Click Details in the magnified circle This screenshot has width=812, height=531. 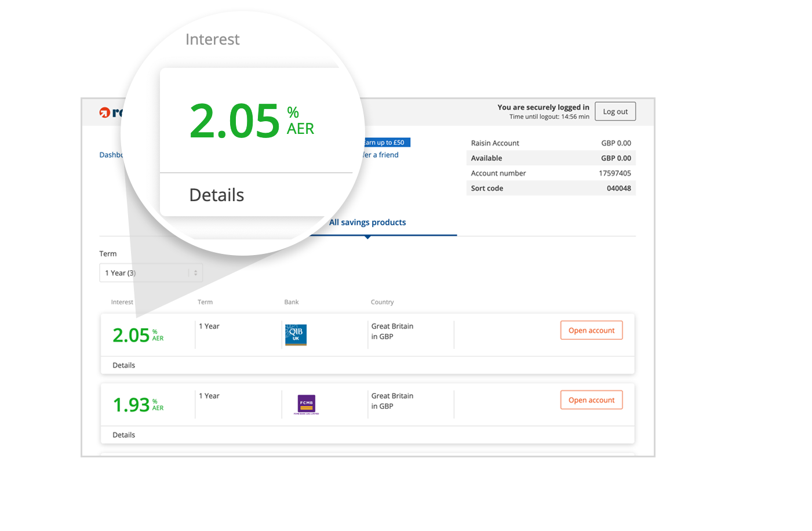217,195
